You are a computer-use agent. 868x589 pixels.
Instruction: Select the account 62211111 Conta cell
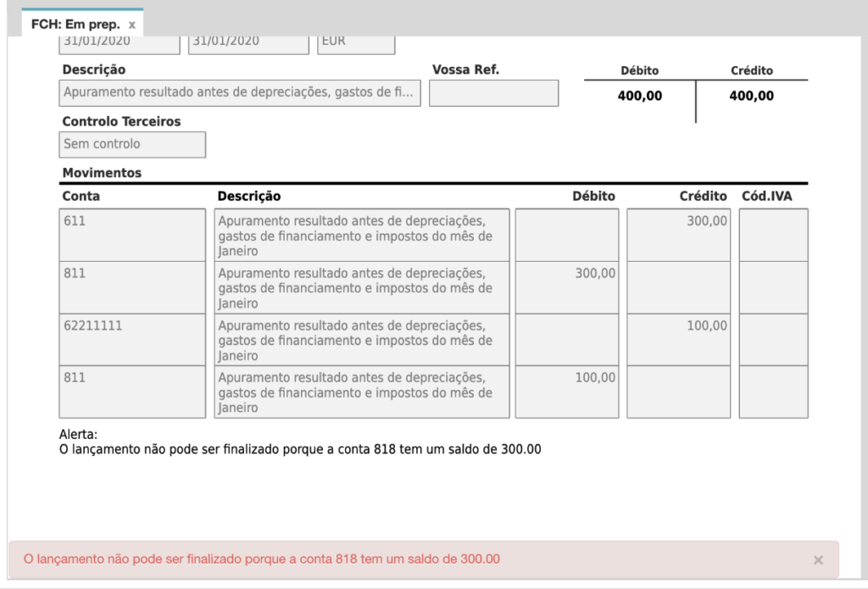pos(132,340)
